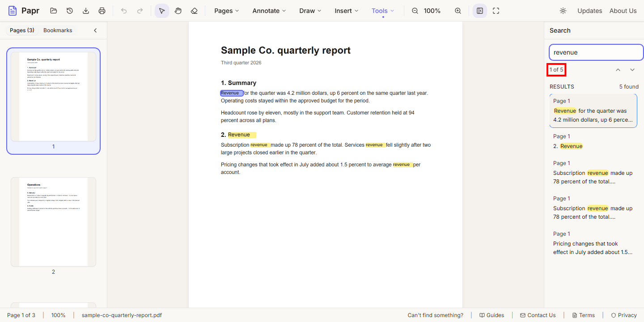Select page 1 thumbnail
Screen dimensions: 644x322
[53, 101]
